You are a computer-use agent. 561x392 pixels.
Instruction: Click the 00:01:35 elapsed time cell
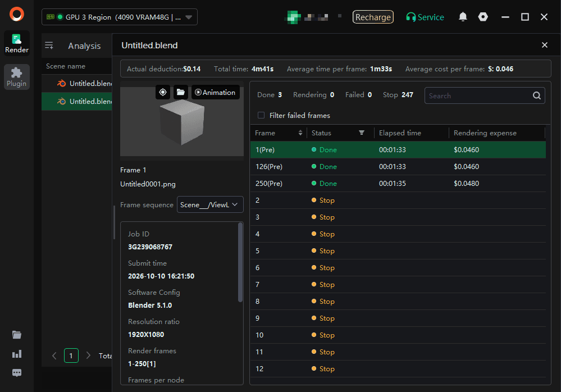(393, 184)
